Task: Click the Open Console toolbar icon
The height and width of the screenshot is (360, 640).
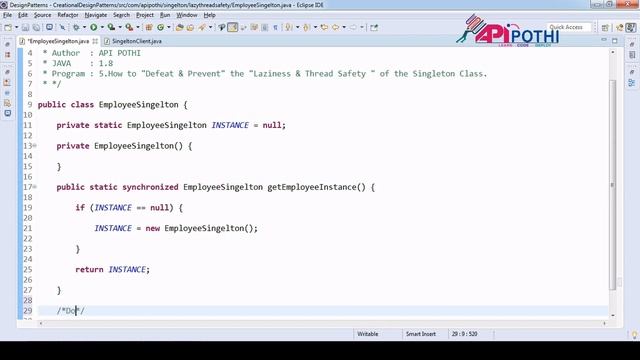Action: tap(49, 27)
